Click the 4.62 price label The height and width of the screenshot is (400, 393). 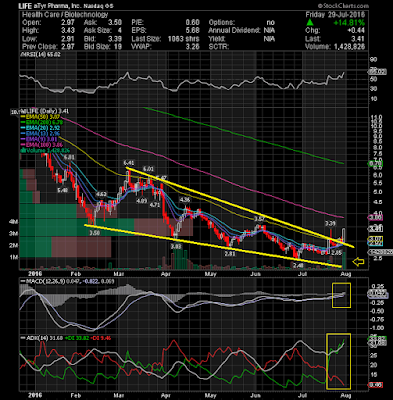pyautogui.click(x=101, y=194)
